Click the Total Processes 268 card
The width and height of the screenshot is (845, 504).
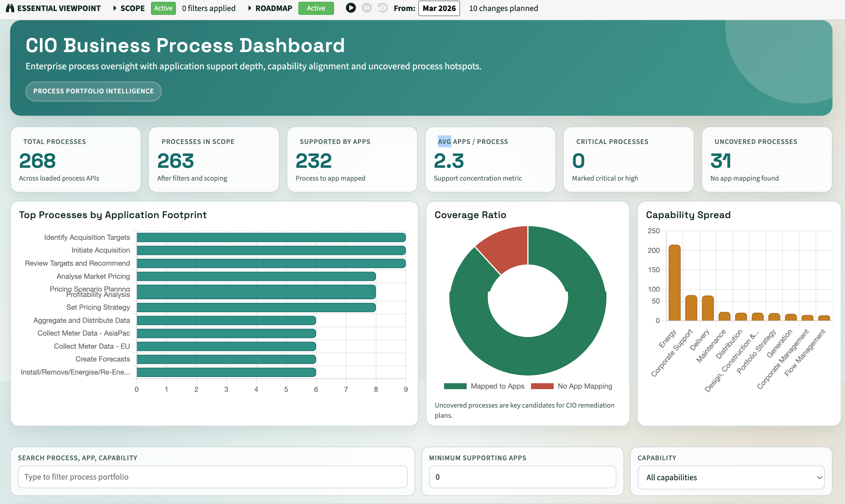(75, 159)
